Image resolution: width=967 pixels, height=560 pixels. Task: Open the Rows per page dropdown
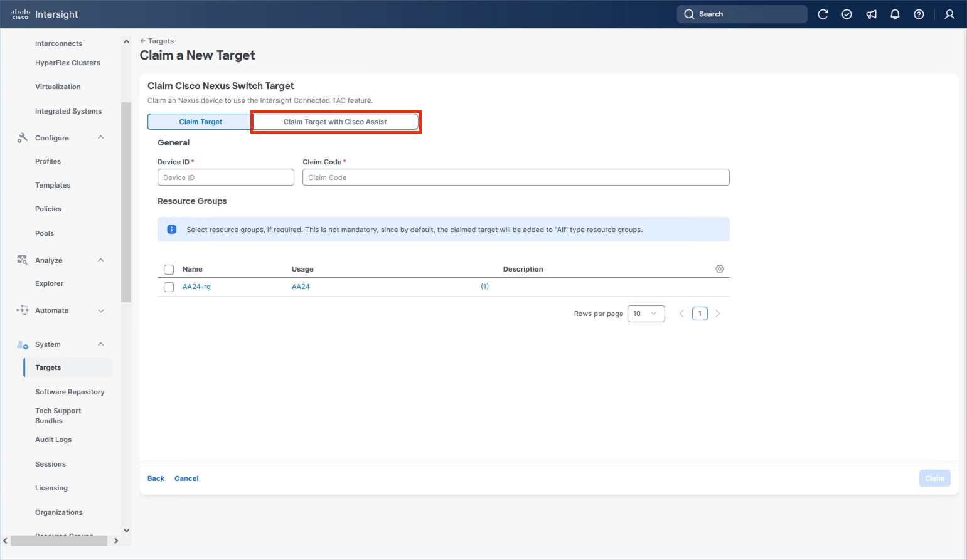click(x=646, y=314)
